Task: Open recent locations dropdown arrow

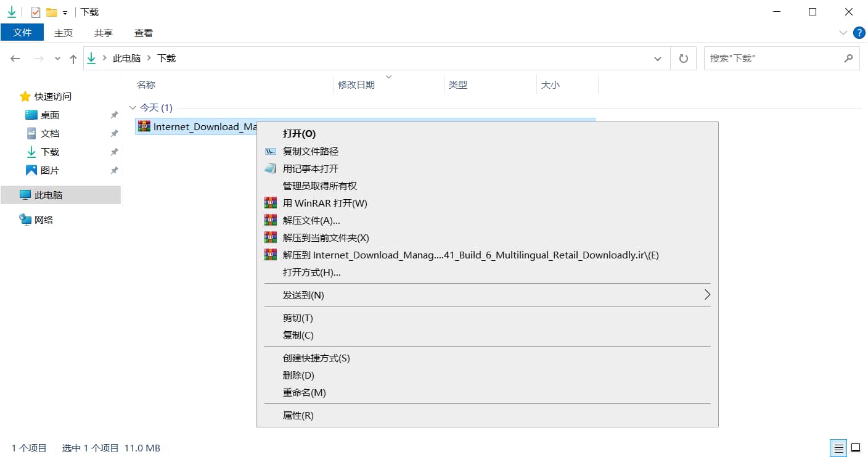Action: point(57,59)
